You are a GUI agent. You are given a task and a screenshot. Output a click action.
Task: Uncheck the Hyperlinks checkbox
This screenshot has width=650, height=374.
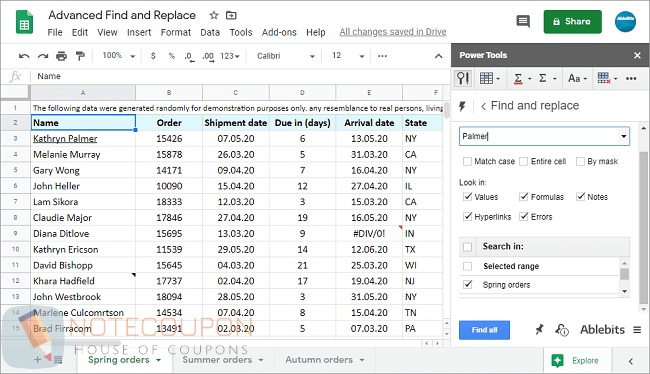point(468,216)
